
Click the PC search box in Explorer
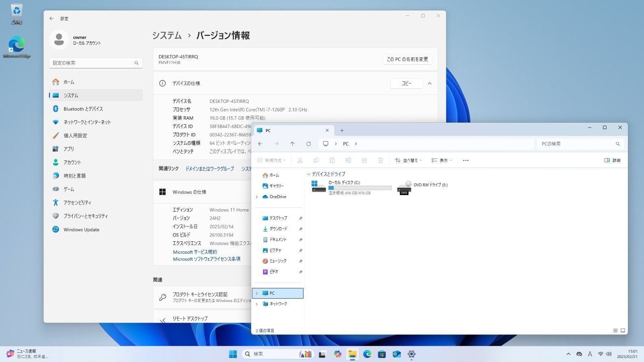[580, 144]
